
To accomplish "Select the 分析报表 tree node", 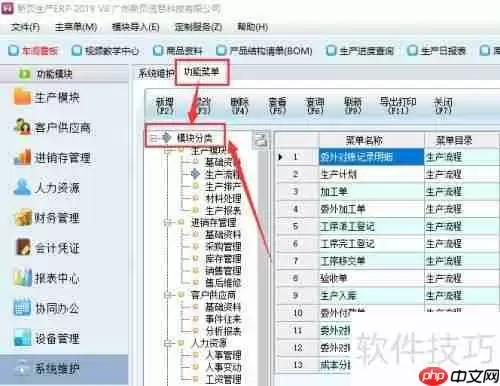I will click(223, 331).
